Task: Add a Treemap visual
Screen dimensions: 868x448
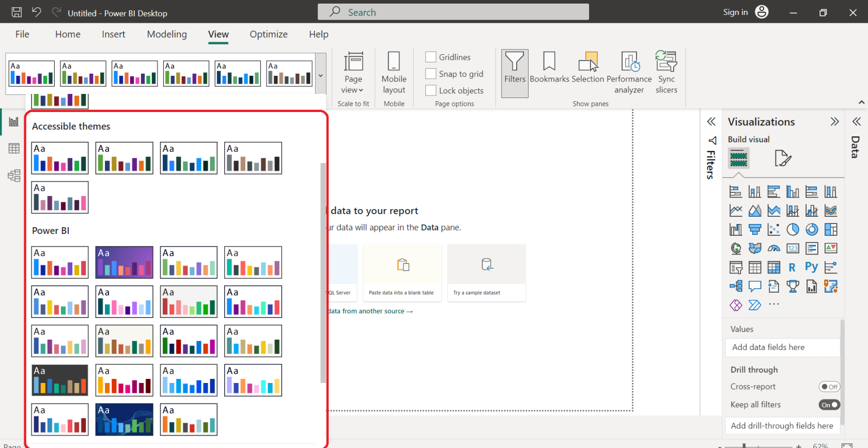Action: pos(831,229)
